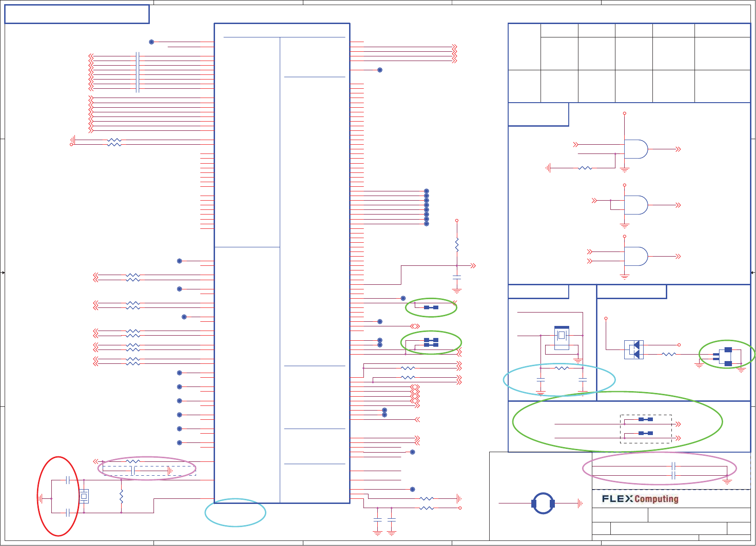Screen dimensions: 756x546
Task: Select the AND gate with tied-together inputs
Action: pyautogui.click(x=636, y=205)
